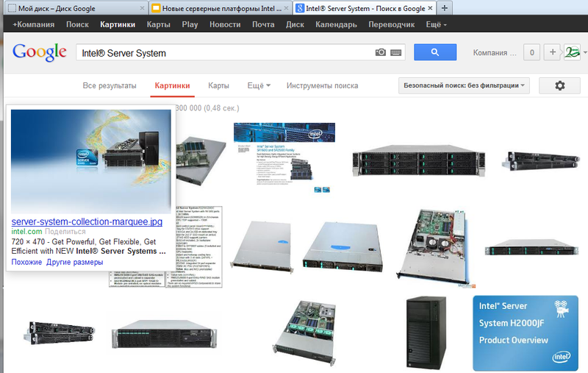The width and height of the screenshot is (588, 373).
Task: Click the Другие размеры link
Action: 74,262
